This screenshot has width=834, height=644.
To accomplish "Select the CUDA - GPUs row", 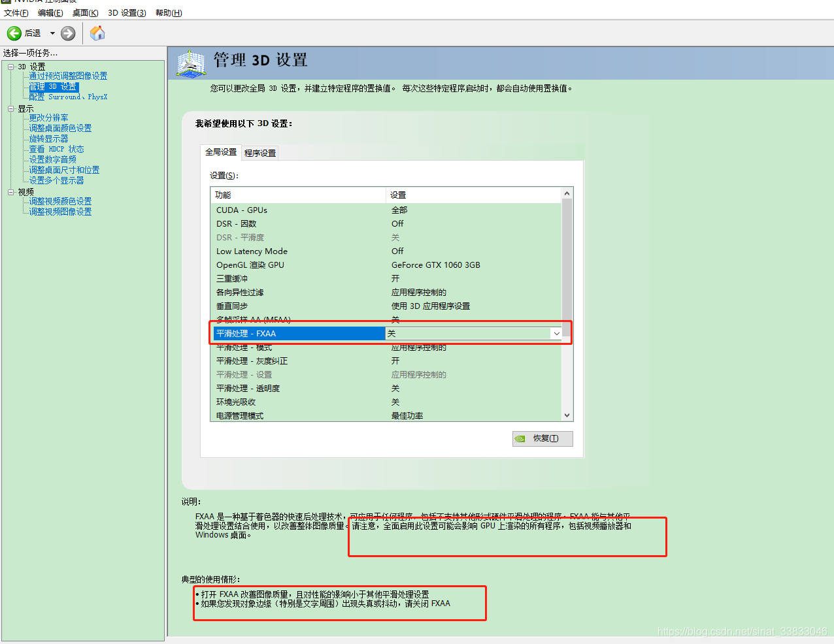I will (x=386, y=210).
